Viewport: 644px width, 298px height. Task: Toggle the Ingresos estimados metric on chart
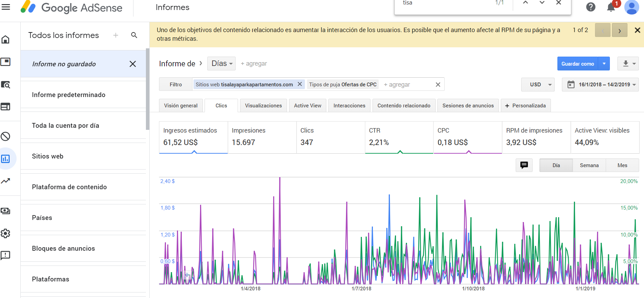[x=193, y=137]
